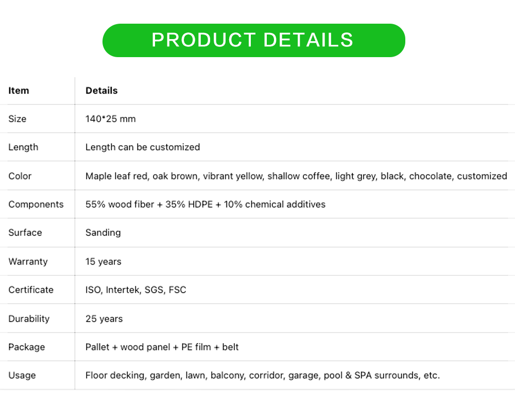Screen dimensions: 515x420
Task: Click the Pallet + wood panel package text
Action: pyautogui.click(x=162, y=347)
